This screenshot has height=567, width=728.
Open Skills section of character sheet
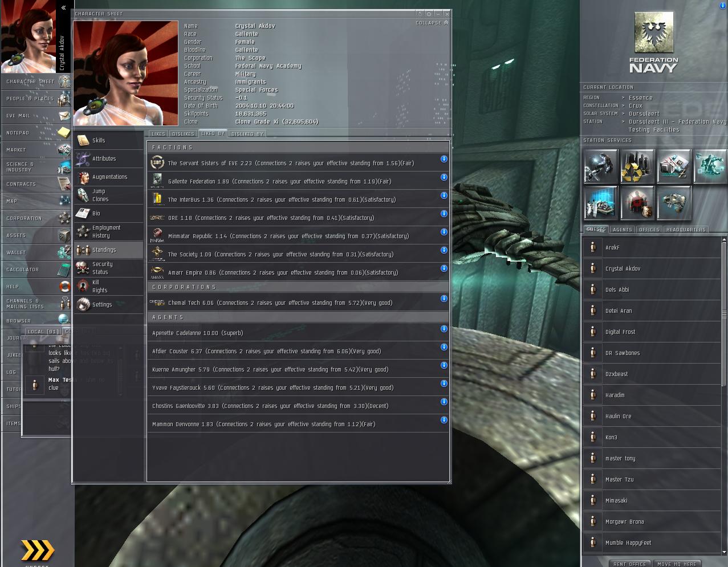click(108, 140)
